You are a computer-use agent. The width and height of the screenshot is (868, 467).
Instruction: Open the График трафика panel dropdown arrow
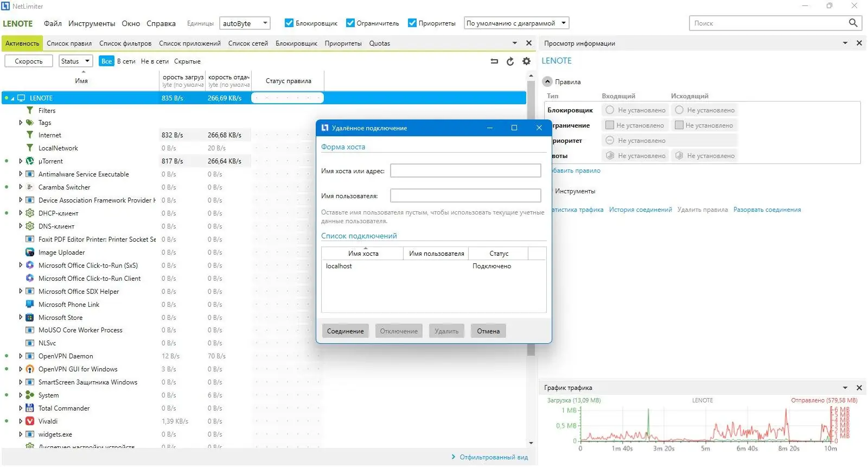pos(845,388)
